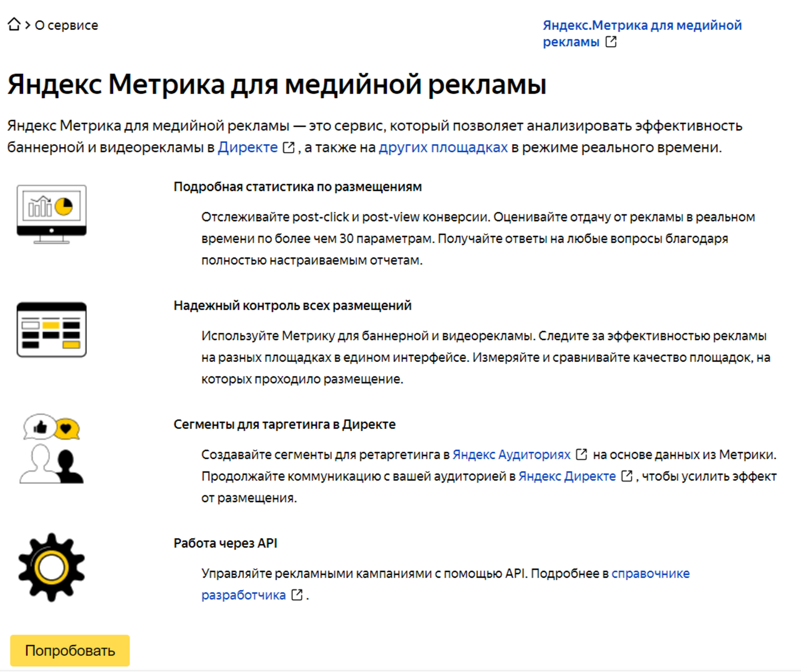Click external-link icon after 'разработчика'
Viewport: 801px width, 672px height.
click(297, 595)
